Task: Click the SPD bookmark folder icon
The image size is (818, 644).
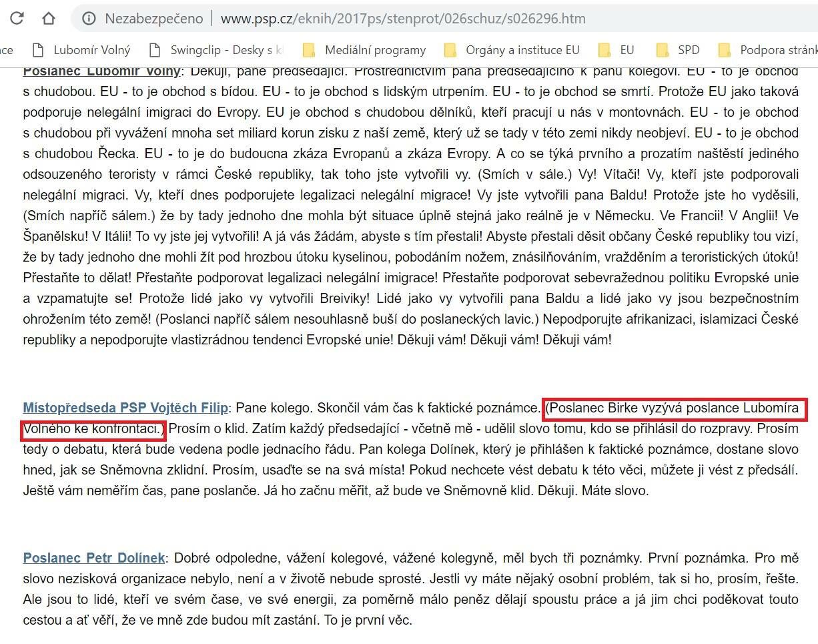Action: (x=663, y=50)
